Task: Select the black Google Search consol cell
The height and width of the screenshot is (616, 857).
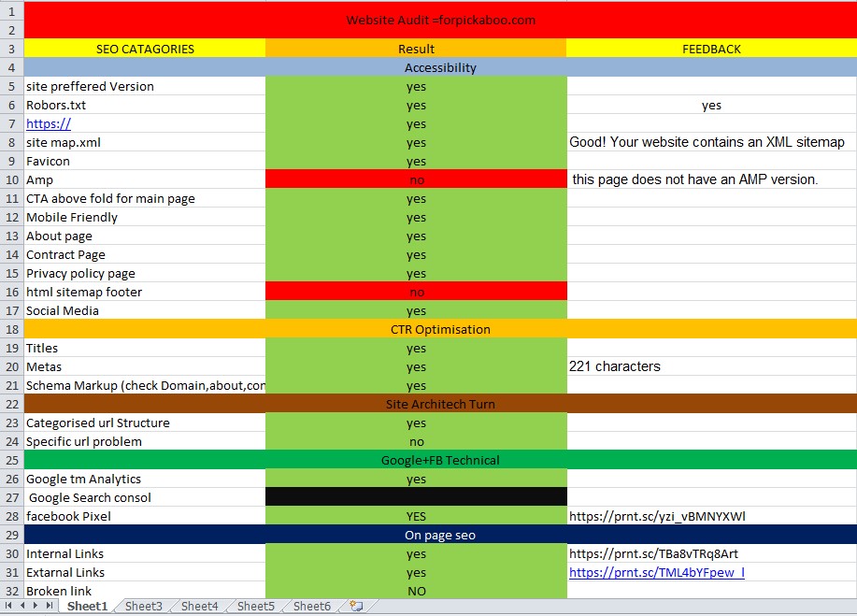Action: [416, 497]
